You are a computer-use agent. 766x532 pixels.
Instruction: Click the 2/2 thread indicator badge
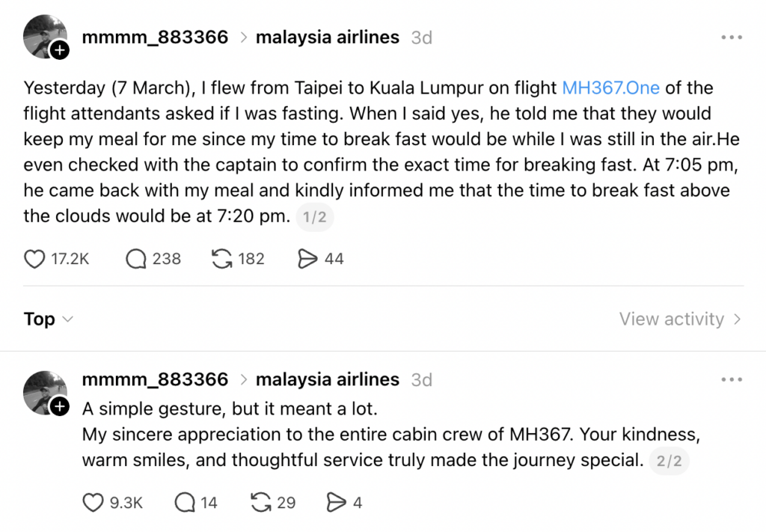[669, 461]
